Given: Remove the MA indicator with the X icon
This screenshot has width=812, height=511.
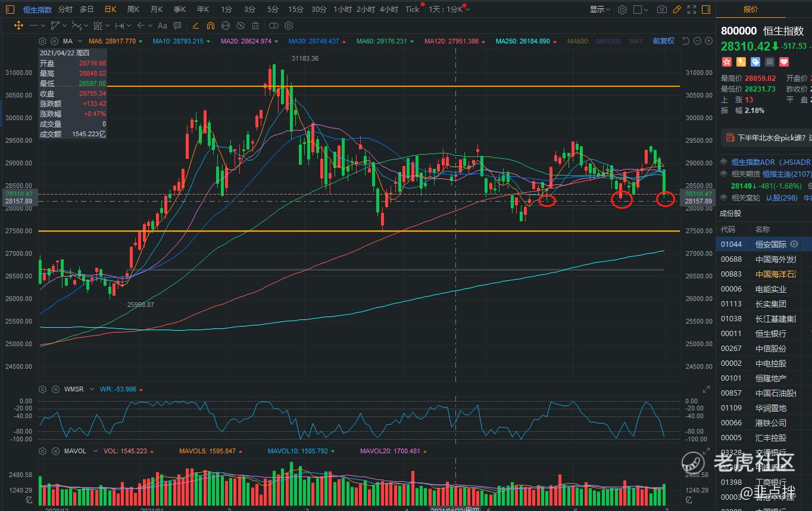Looking at the screenshot, I should 54,41.
